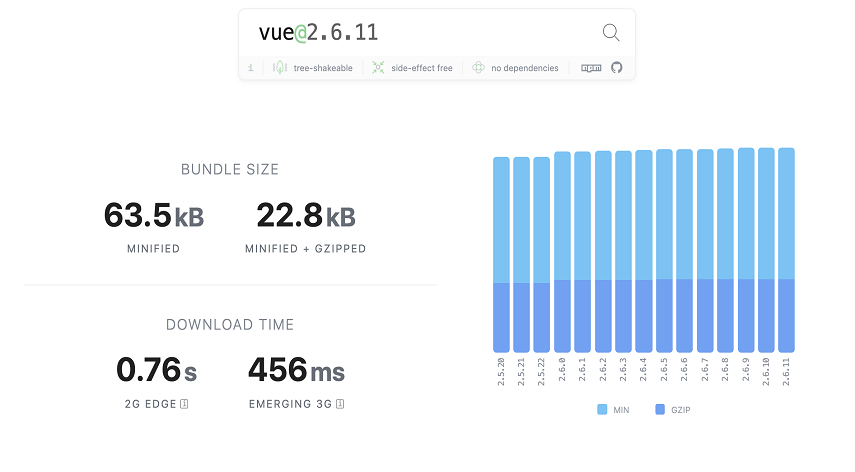Click the MIN legend label text
This screenshot has height=472, width=855.
(621, 410)
